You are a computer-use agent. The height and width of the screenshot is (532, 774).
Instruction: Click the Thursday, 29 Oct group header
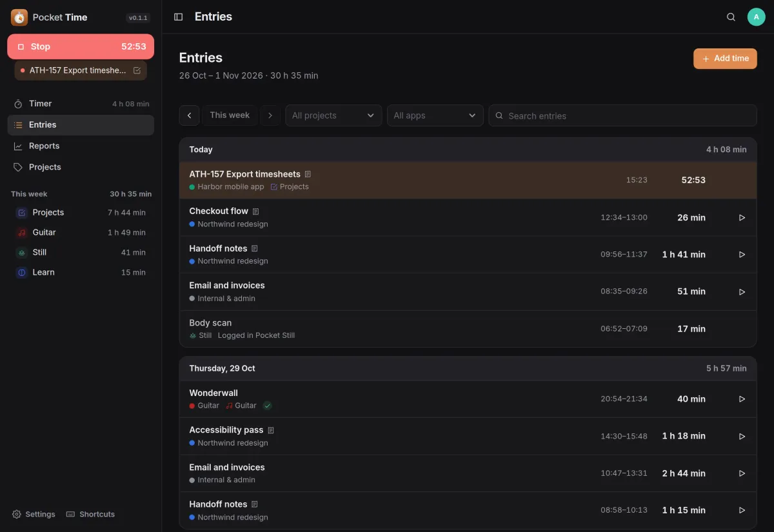point(468,369)
